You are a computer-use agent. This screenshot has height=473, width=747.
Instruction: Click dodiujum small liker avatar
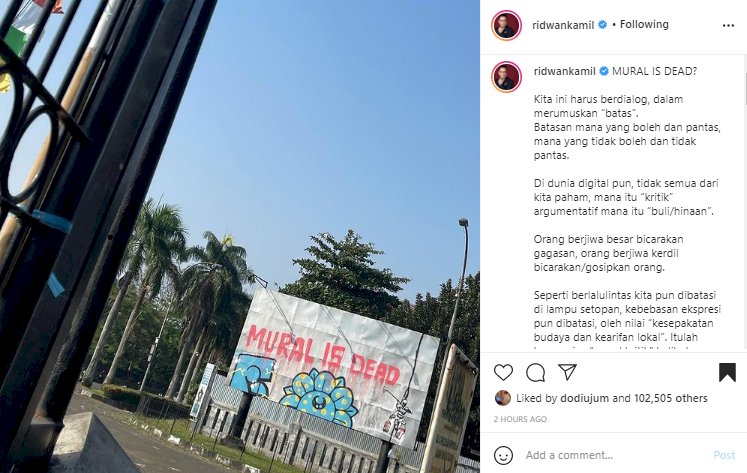(502, 398)
